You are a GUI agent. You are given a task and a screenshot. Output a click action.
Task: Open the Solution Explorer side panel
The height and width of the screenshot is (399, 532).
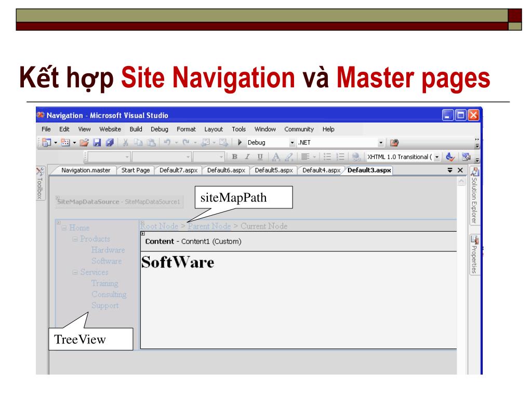[x=474, y=195]
